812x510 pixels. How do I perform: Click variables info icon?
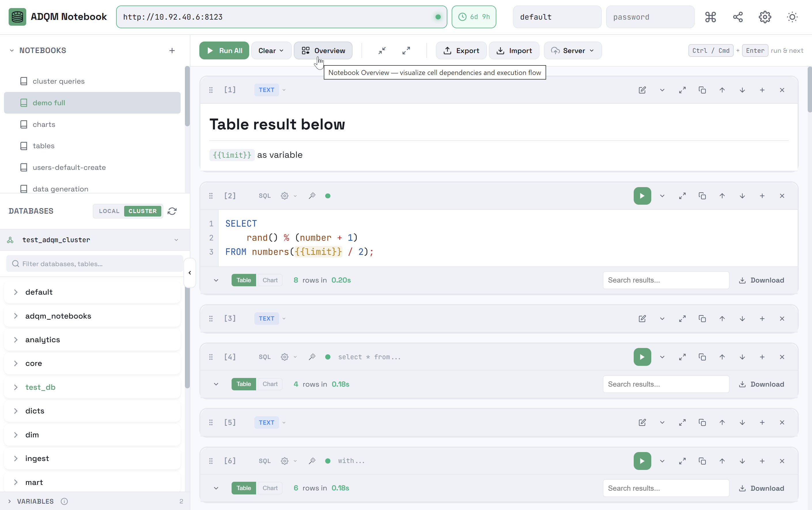[x=64, y=501]
